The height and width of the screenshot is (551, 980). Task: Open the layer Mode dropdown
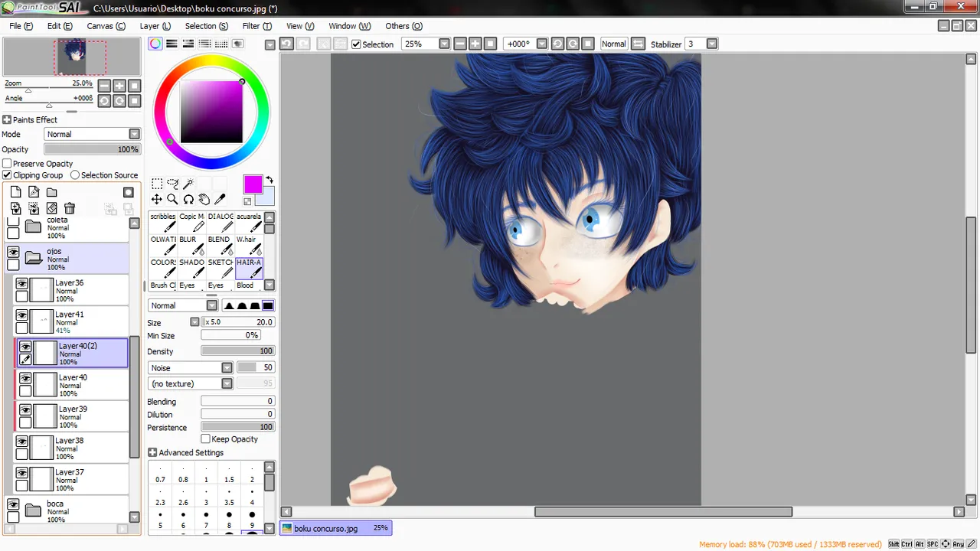click(x=92, y=134)
